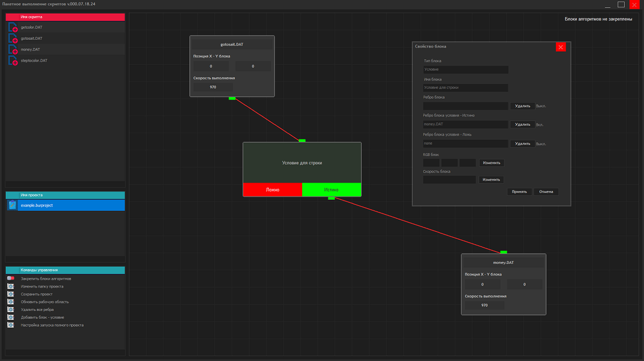Click the Настройка запуска полного проекта icon
This screenshot has height=361, width=644.
(x=11, y=325)
